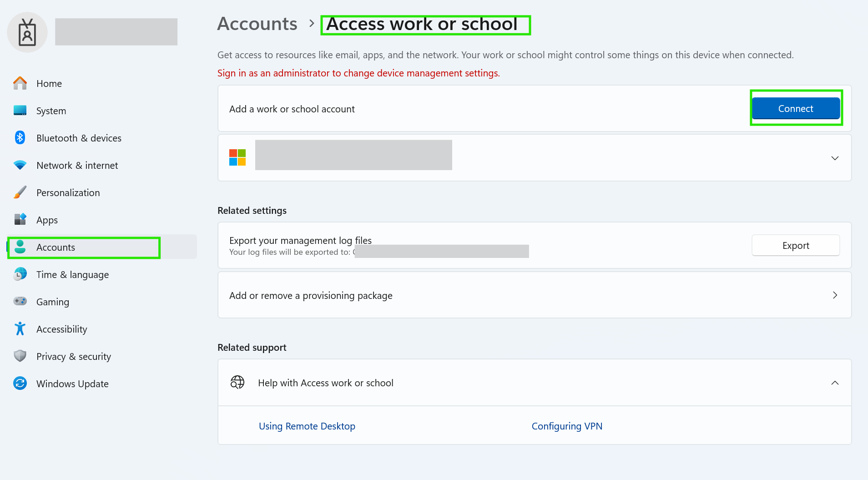
Task: Click the Accounts person icon
Action: [20, 247]
